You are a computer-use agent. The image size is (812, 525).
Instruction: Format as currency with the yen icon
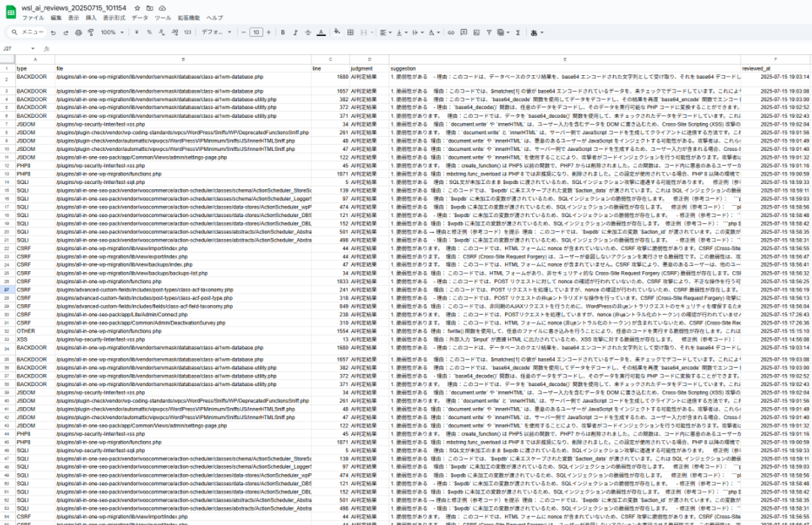tap(136, 32)
